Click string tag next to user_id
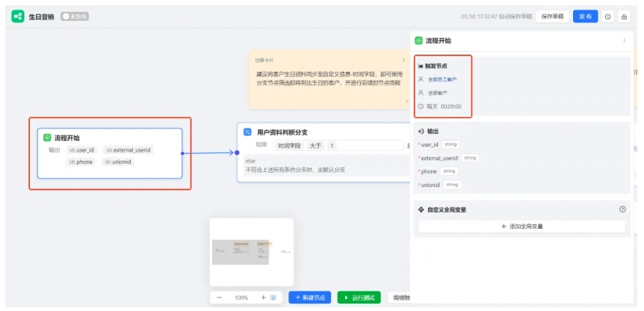 click(x=451, y=144)
